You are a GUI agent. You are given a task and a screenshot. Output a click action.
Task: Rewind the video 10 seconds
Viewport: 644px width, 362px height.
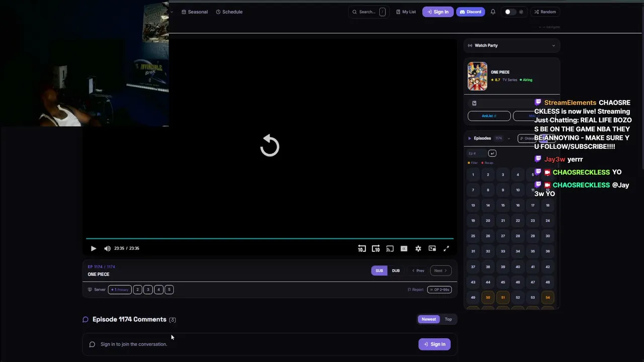click(362, 248)
